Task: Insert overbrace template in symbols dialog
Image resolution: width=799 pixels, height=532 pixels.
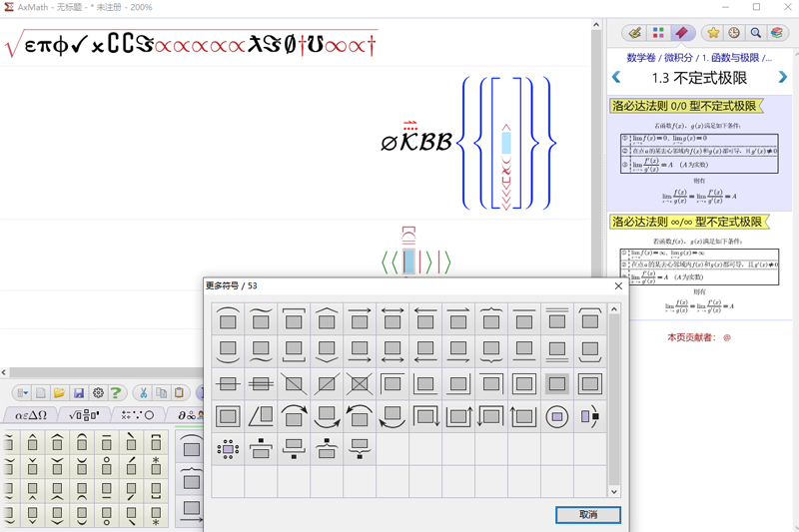Action: pos(491,318)
